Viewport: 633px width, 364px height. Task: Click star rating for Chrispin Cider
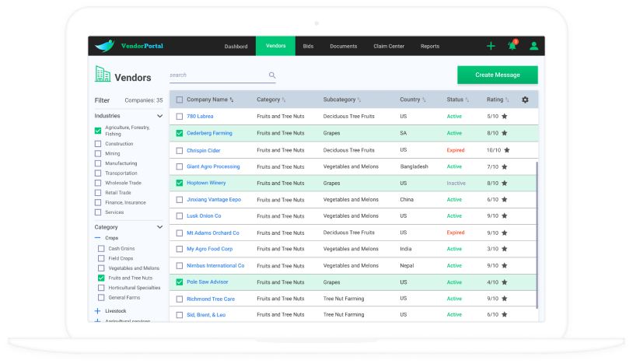(x=507, y=150)
